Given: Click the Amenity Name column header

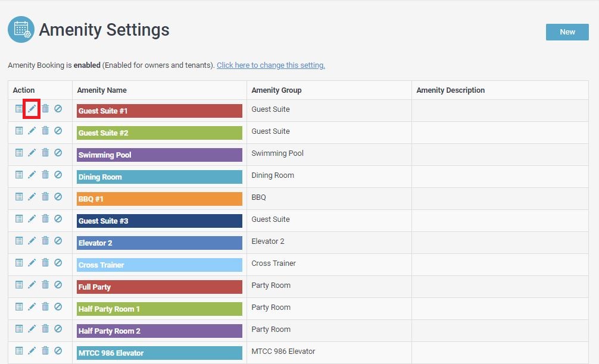Looking at the screenshot, I should coord(102,90).
